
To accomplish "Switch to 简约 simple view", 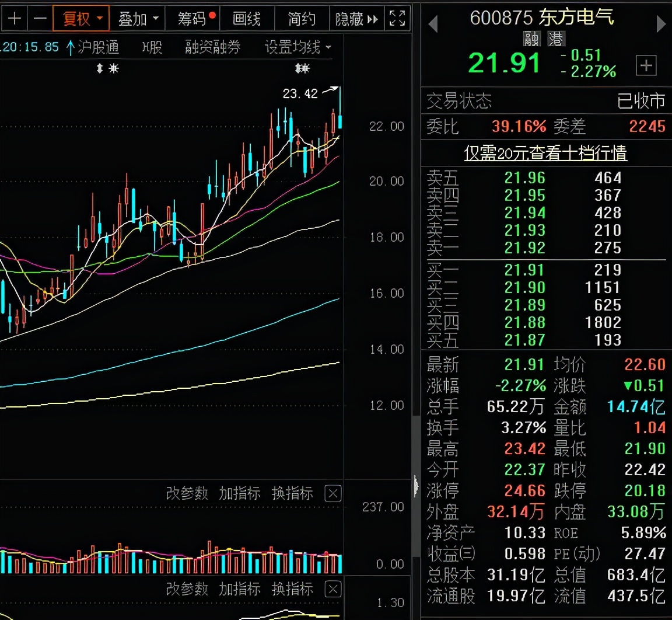I will pyautogui.click(x=302, y=19).
